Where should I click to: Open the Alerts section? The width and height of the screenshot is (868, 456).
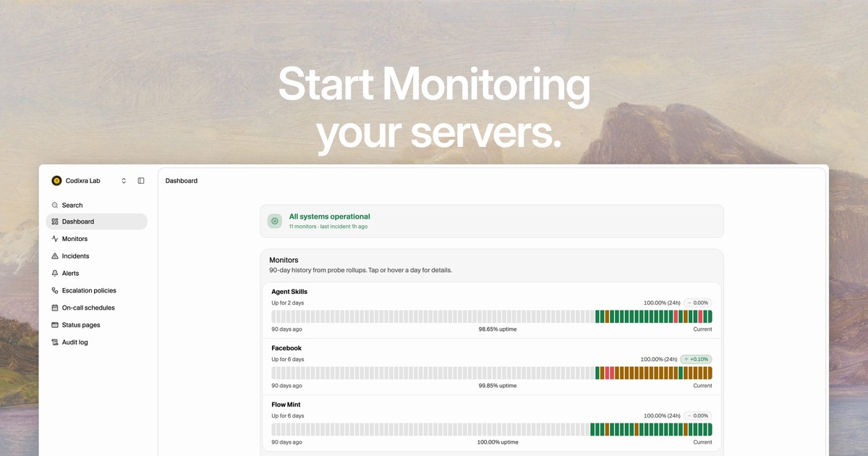pos(96,274)
